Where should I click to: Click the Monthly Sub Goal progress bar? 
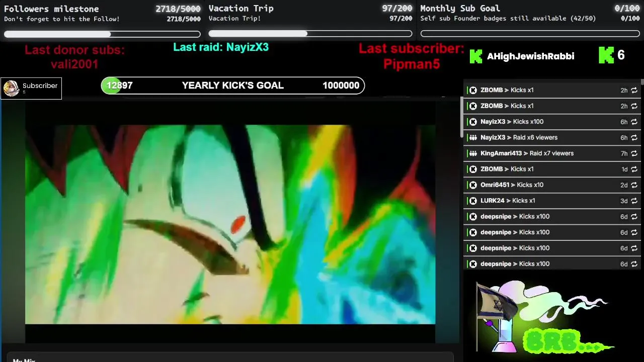(530, 34)
